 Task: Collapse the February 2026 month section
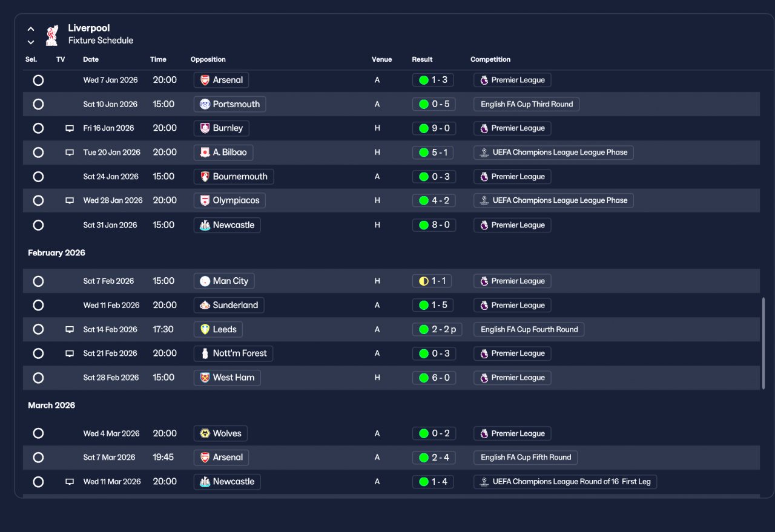[56, 253]
